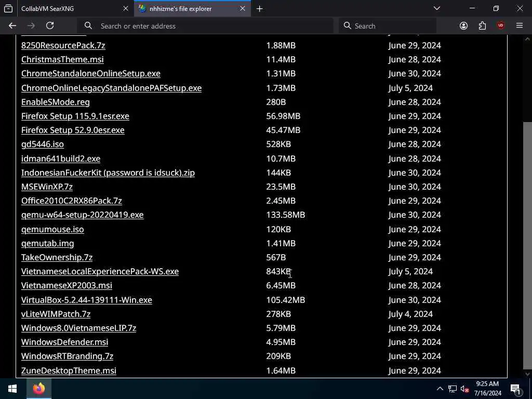Reload the current page

(x=50, y=26)
